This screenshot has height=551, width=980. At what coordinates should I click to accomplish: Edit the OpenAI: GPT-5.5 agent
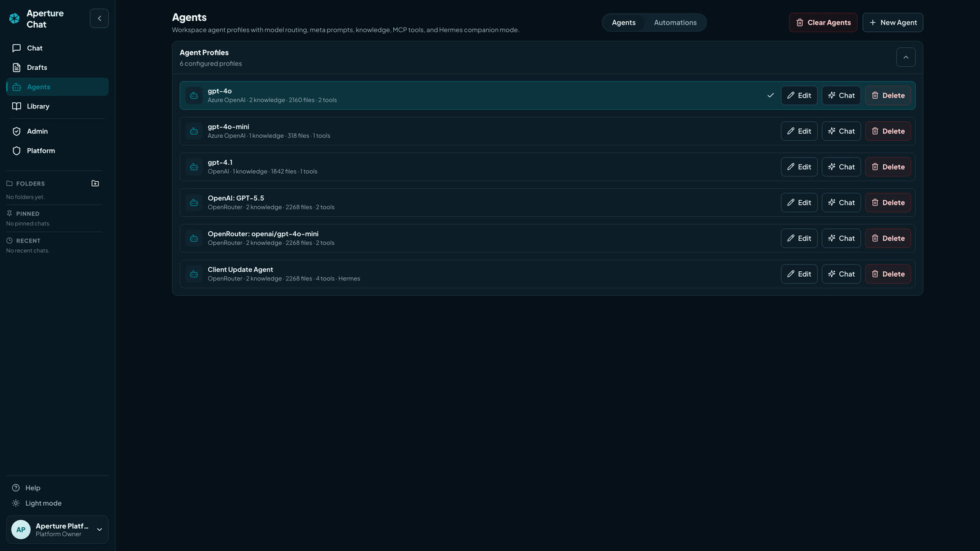pyautogui.click(x=799, y=203)
